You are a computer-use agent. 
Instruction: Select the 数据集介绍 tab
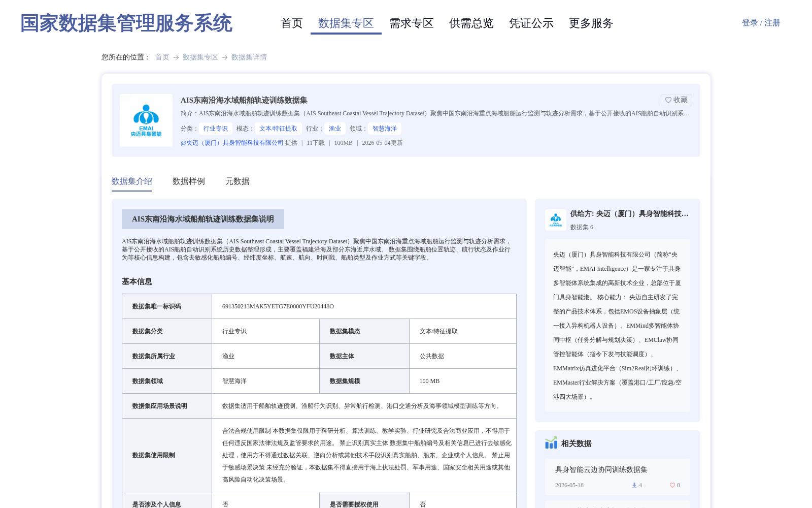click(132, 181)
